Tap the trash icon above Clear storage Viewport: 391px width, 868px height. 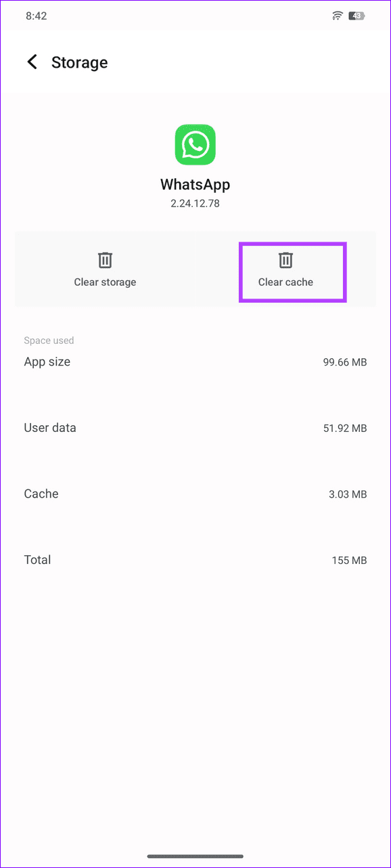(x=105, y=259)
